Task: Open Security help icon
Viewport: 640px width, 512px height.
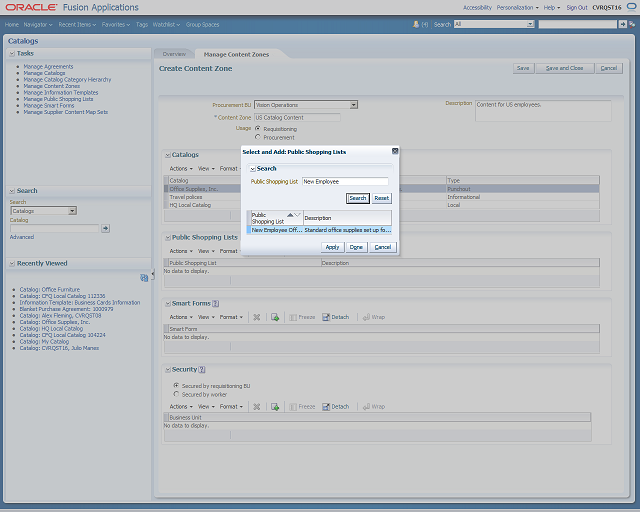Action: pyautogui.click(x=202, y=370)
